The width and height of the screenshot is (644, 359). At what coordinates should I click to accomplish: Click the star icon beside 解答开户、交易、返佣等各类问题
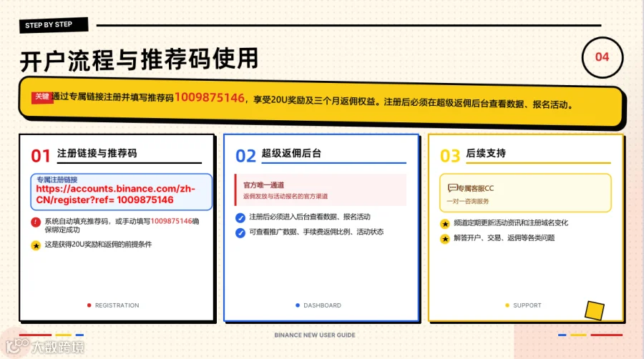[x=445, y=238]
